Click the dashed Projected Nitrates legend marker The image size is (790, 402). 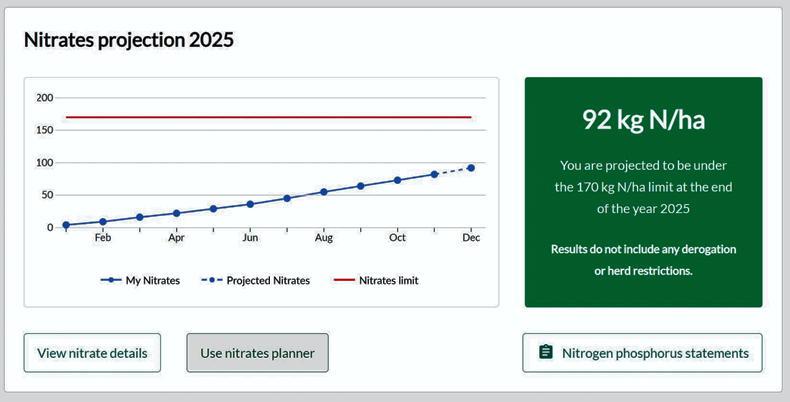(211, 281)
